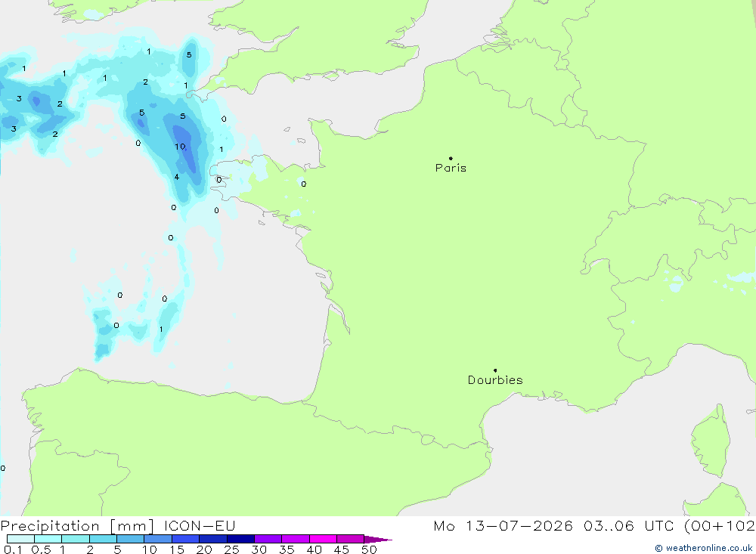Screen dimensions: 756x554
Task: Click the Paris city label
Action: tap(451, 168)
